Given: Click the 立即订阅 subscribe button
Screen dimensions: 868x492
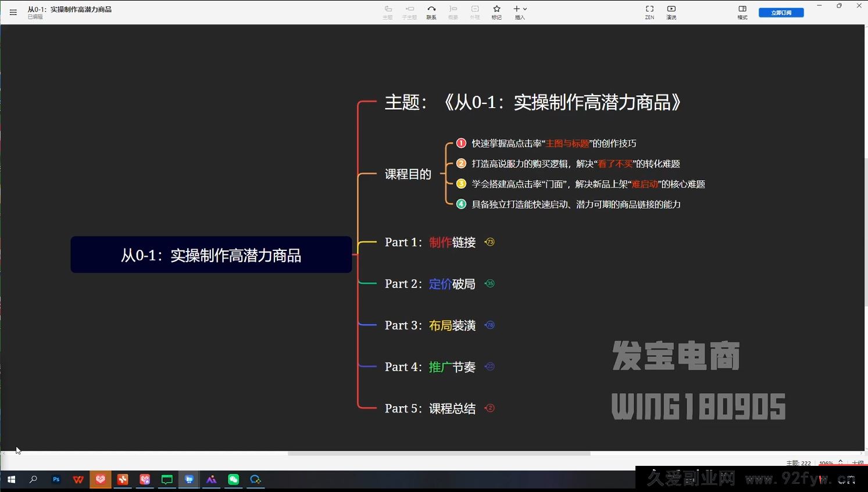Looking at the screenshot, I should point(781,12).
